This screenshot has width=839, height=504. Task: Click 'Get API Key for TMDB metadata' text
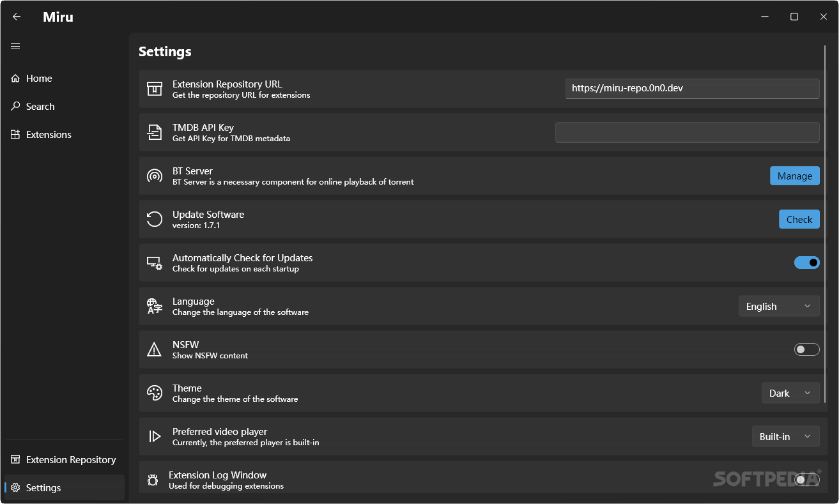coord(231,139)
